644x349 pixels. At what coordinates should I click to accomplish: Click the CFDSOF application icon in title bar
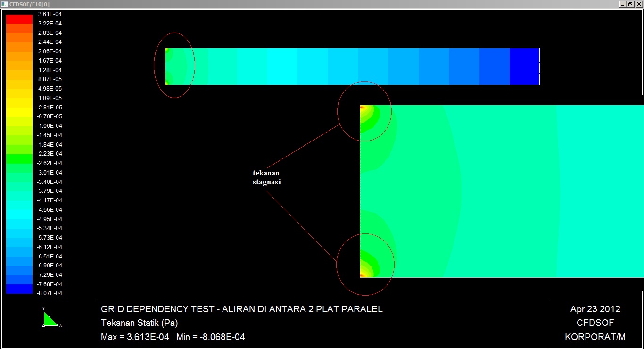[x=5, y=4]
